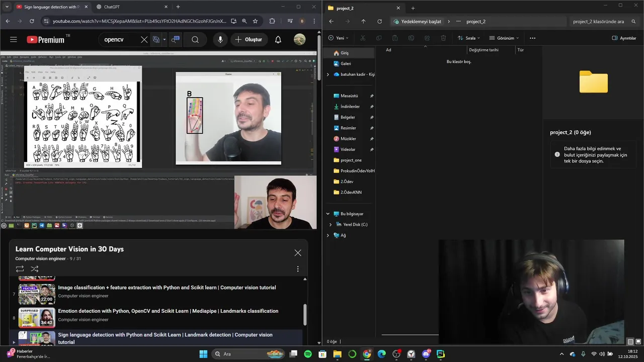Start voice search with microphone icon
644x362 pixels.
(x=220, y=40)
